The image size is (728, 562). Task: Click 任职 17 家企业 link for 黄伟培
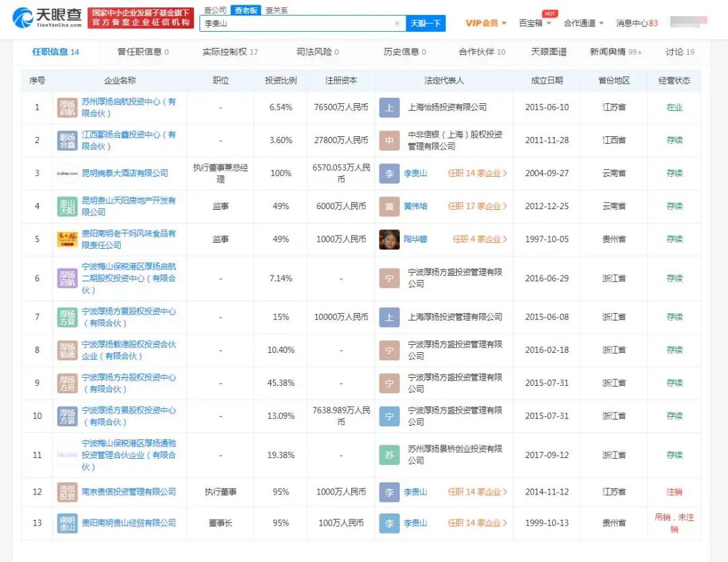pyautogui.click(x=478, y=206)
